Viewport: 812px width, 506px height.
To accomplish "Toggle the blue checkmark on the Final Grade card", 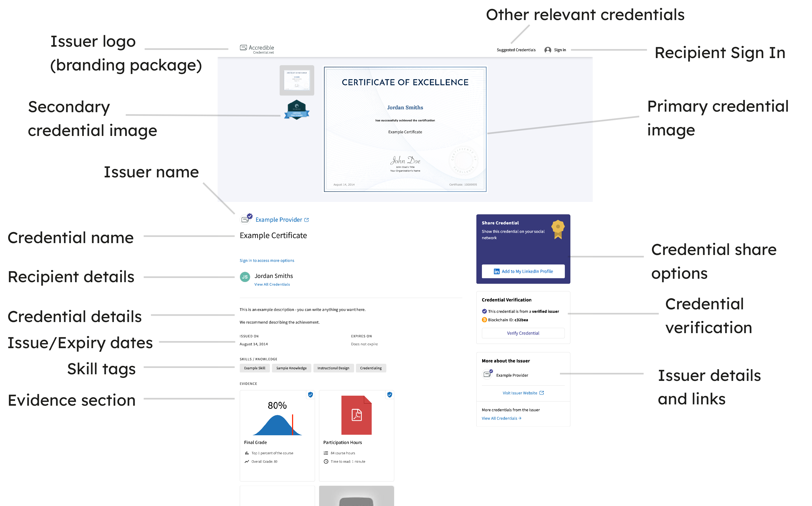I will pyautogui.click(x=310, y=395).
